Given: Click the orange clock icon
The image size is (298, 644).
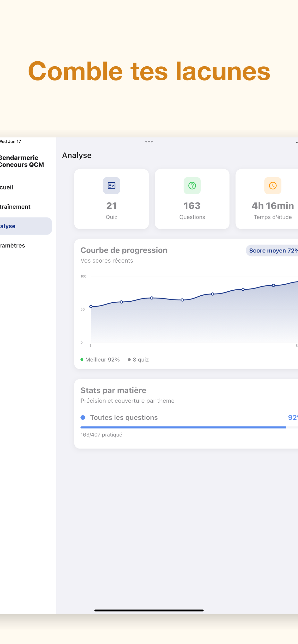Looking at the screenshot, I should 273,185.
